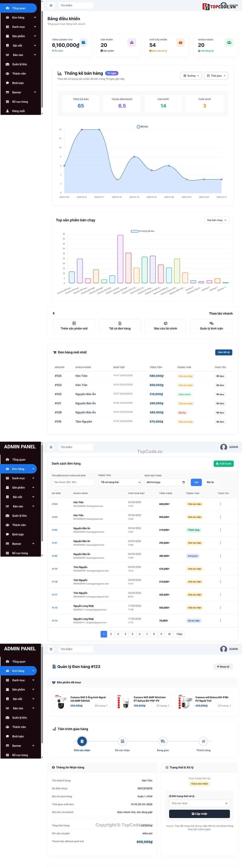Click the cart icon beside Đơn hàng mới nhất

55,352
